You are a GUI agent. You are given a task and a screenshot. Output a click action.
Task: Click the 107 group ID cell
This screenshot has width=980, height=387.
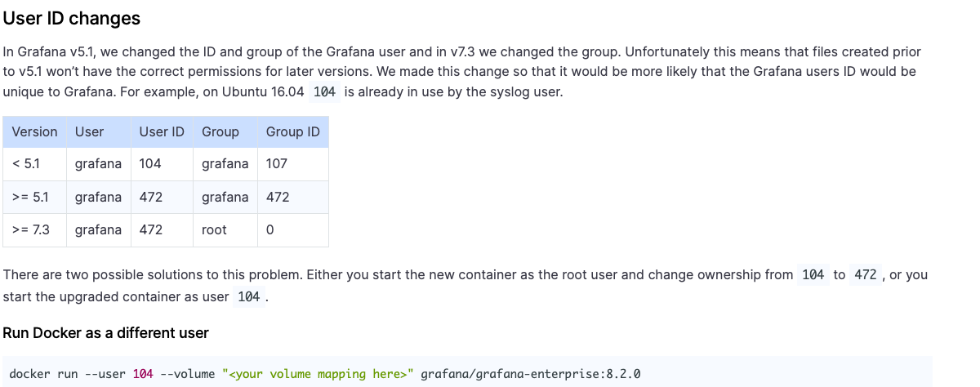[x=293, y=164]
